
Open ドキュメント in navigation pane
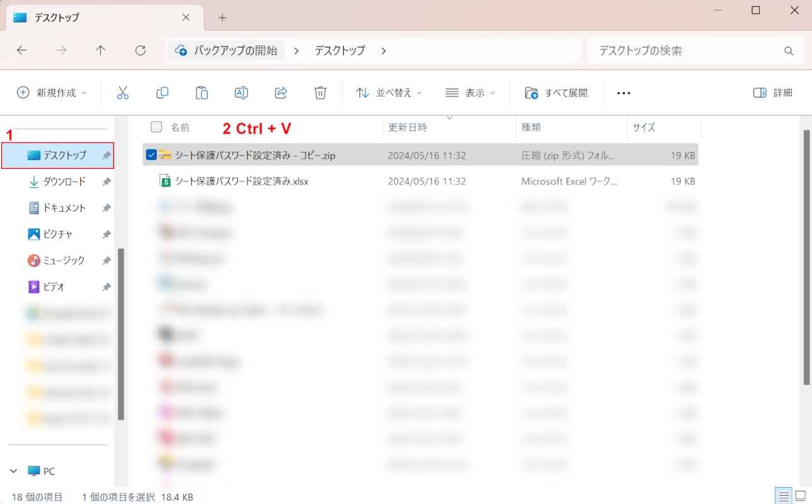point(58,208)
